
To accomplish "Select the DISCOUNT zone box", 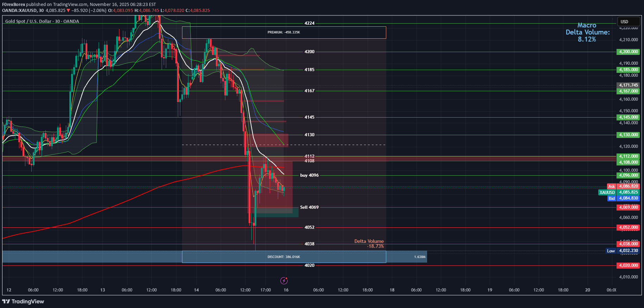I will point(283,257).
